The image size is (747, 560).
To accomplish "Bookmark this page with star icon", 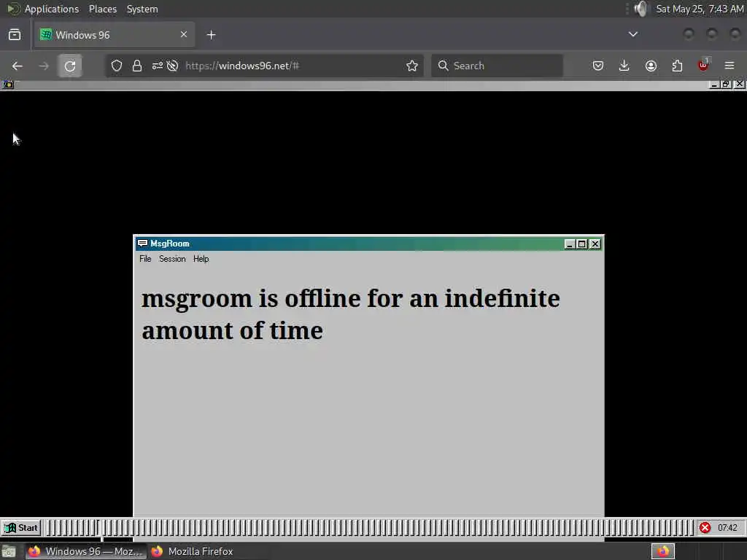I will tap(412, 66).
